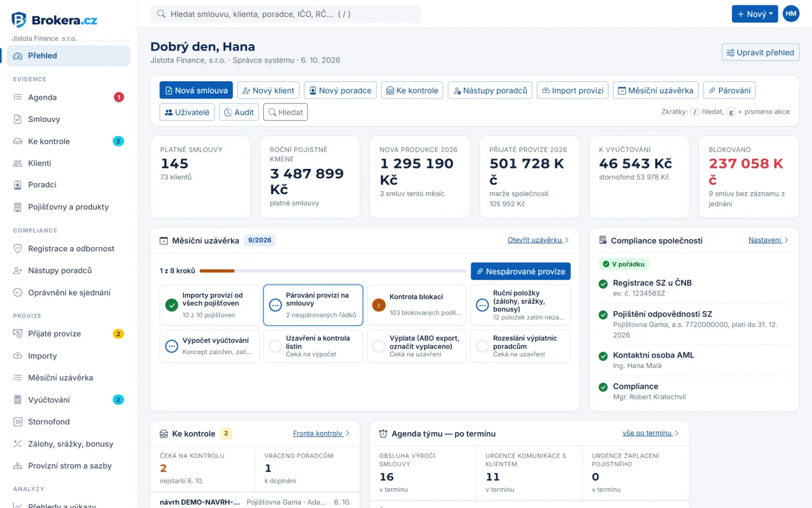Click the Provizní strom a sazby tree icon

[x=17, y=466]
